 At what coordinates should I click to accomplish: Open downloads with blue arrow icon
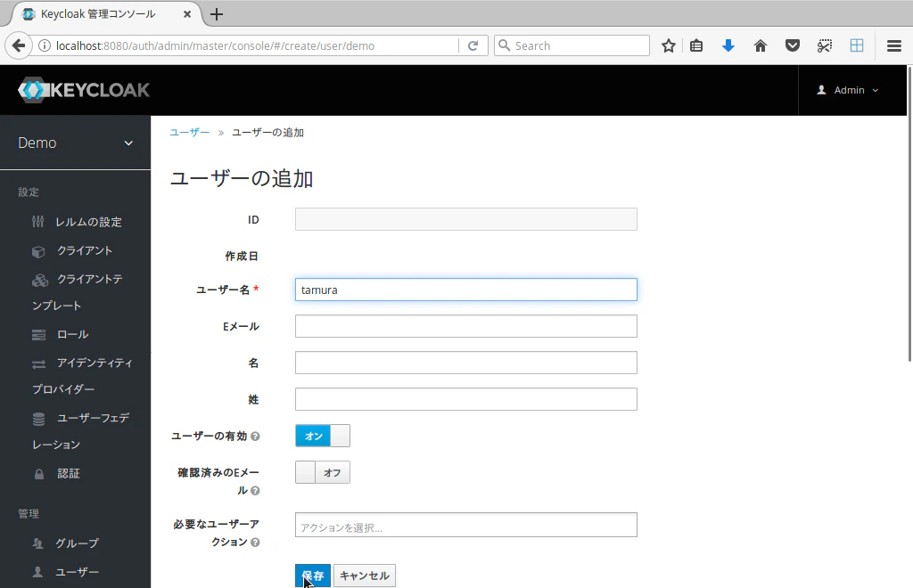(728, 45)
